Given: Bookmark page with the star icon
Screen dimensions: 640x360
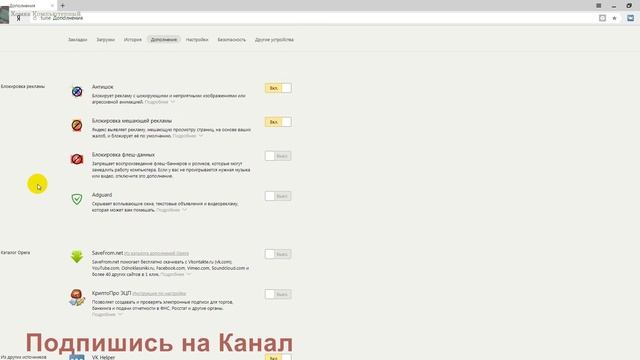Looking at the screenshot, I should pyautogui.click(x=614, y=18).
